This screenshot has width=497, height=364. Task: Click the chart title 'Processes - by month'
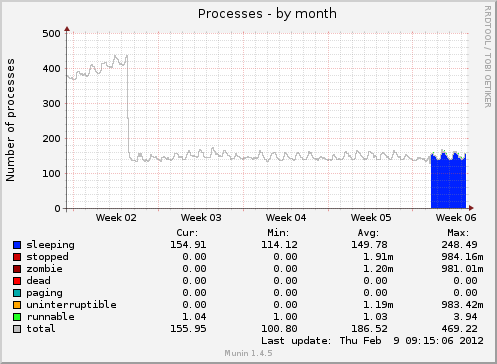coord(267,14)
